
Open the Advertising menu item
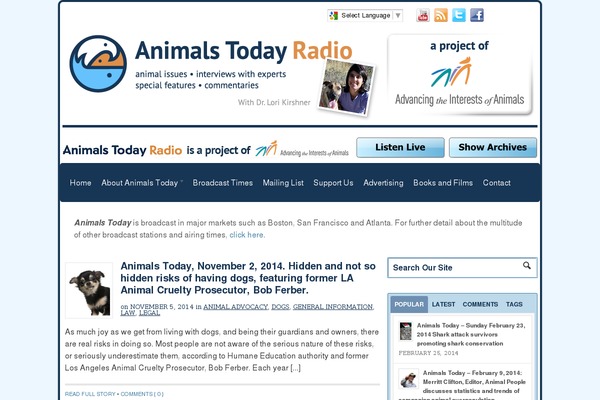pyautogui.click(x=383, y=183)
